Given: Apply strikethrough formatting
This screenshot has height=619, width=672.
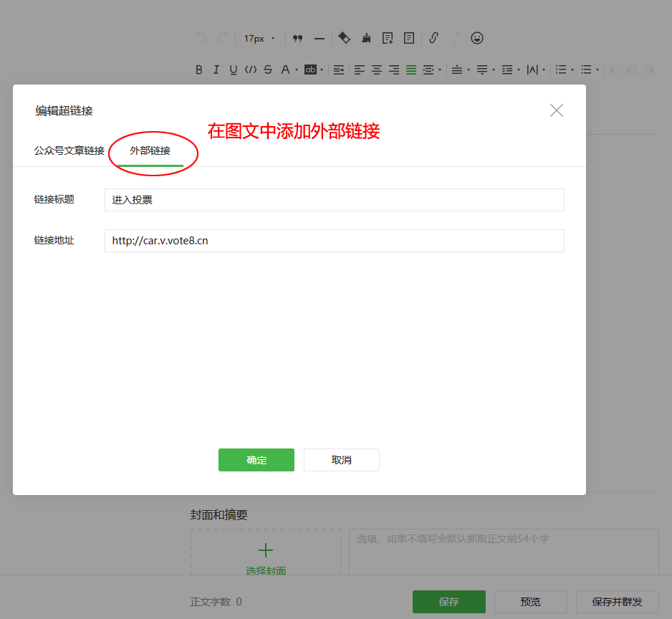Looking at the screenshot, I should 267,69.
